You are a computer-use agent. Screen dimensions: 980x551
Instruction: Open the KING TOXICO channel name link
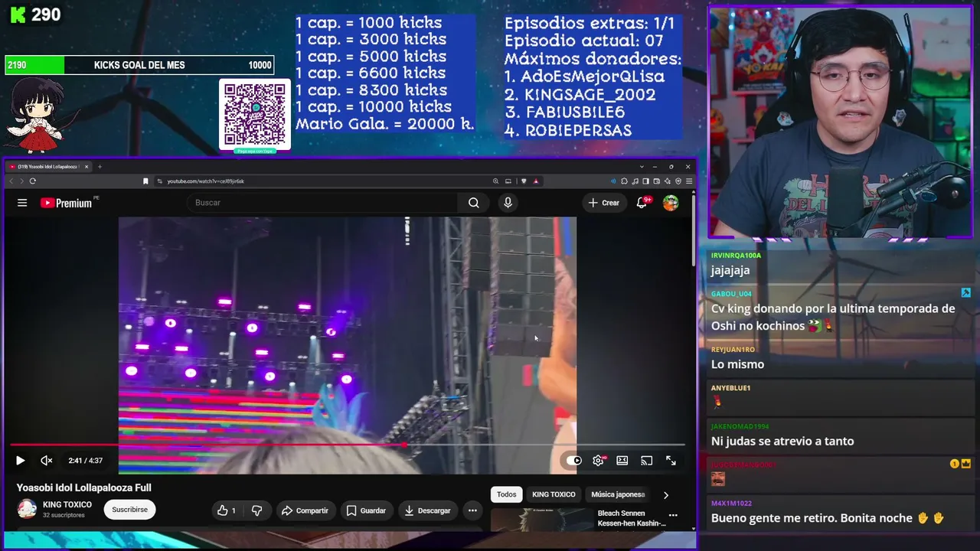click(67, 505)
